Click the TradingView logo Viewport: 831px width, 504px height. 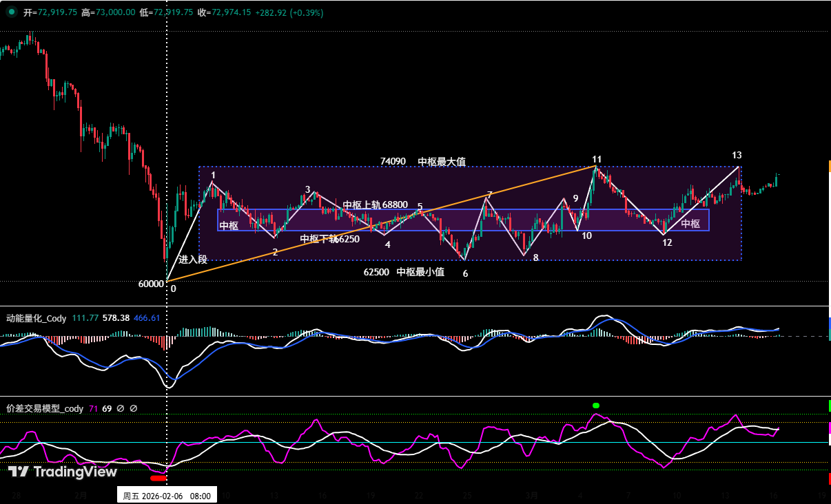point(62,472)
